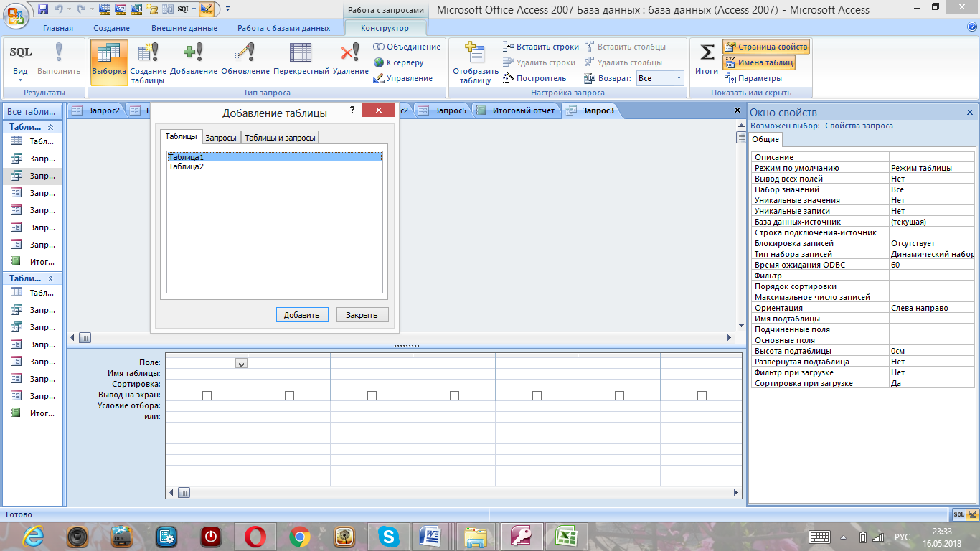Image resolution: width=980 pixels, height=551 pixels.
Task: Check Вывод на экран in first column
Action: click(207, 395)
